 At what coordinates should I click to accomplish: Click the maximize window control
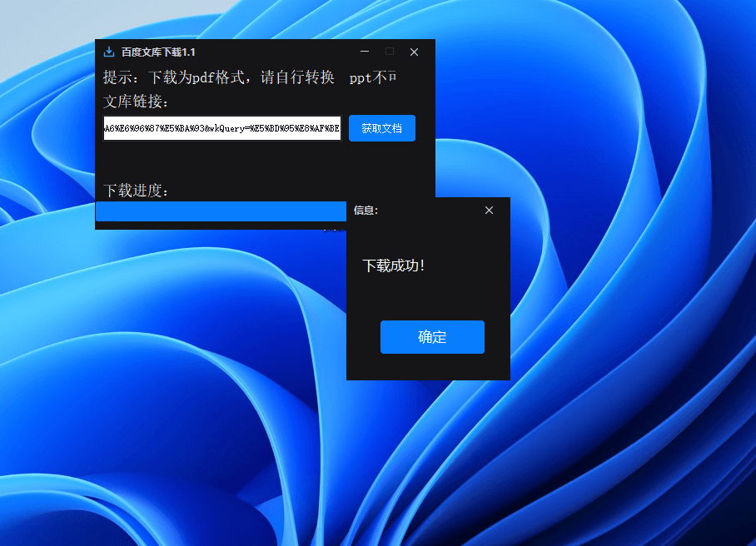389,52
